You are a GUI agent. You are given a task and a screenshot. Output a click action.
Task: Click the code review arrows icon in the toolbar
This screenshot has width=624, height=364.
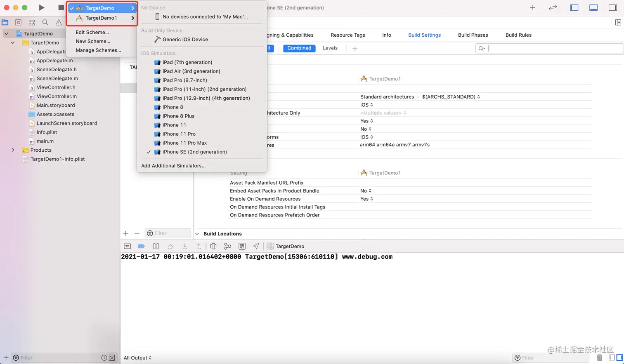click(553, 7)
